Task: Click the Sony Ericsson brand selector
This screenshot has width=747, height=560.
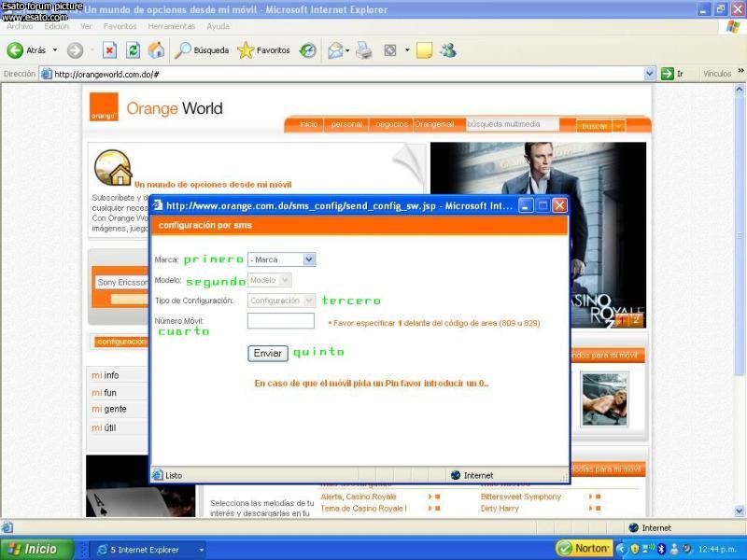Action: 122,283
